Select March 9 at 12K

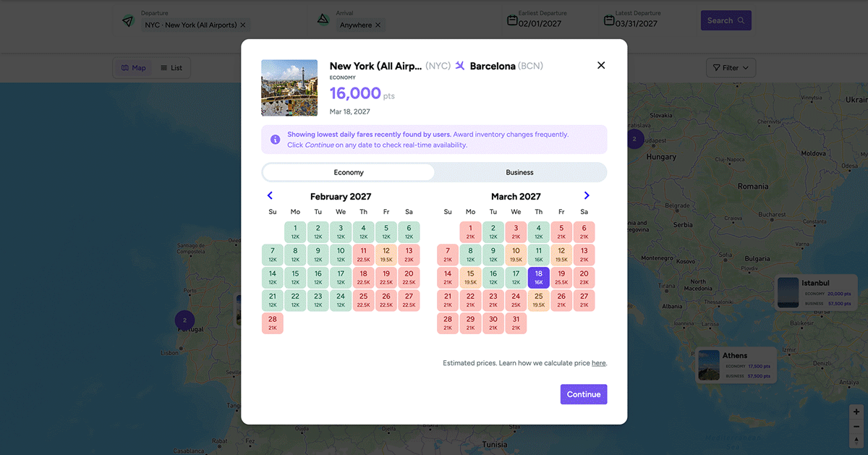tap(493, 255)
